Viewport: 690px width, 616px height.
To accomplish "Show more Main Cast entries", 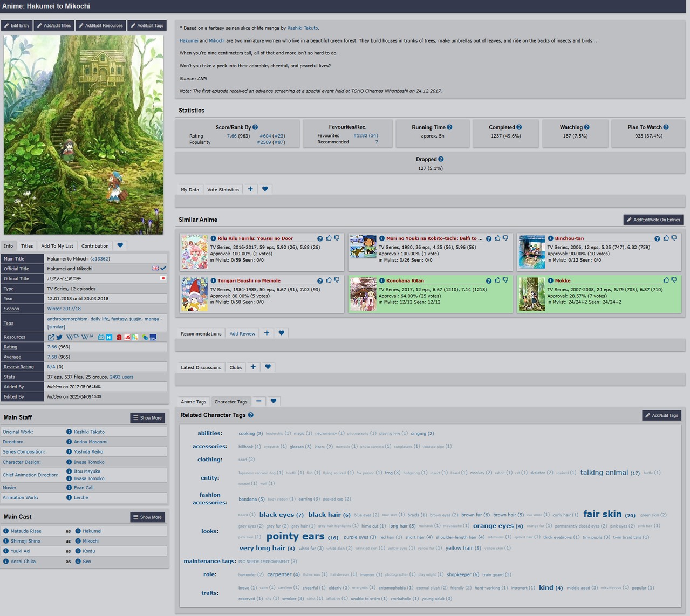I will point(147,517).
